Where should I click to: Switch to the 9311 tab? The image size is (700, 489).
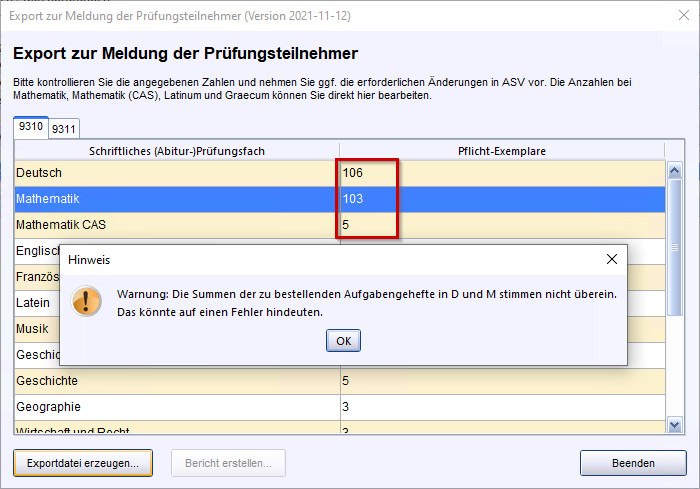point(64,129)
